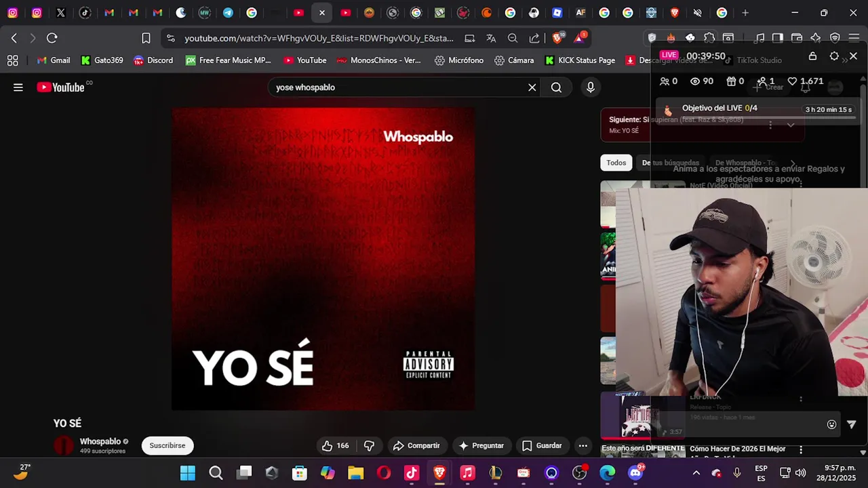Click the address bar URL
Viewport: 868px width, 488px height.
tap(319, 39)
